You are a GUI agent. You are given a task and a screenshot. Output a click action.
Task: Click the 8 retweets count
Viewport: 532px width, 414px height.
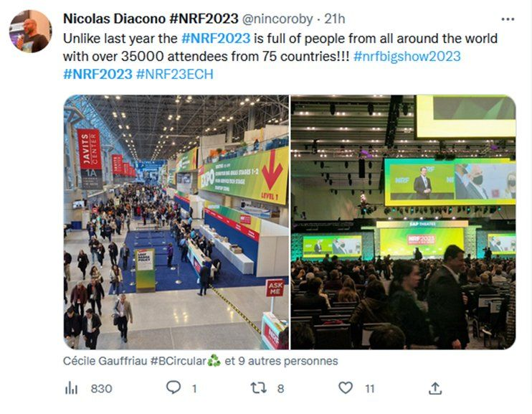(x=280, y=388)
